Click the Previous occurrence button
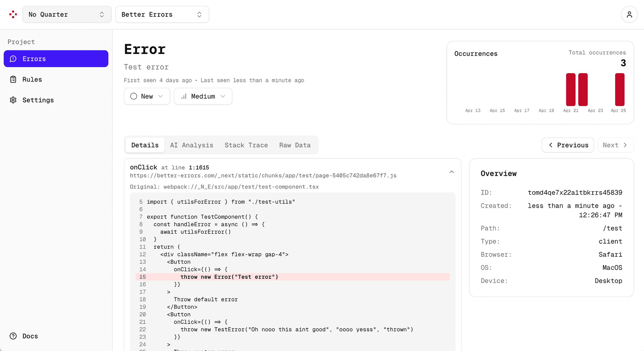Screen dimensions: 644x351 [568, 145]
